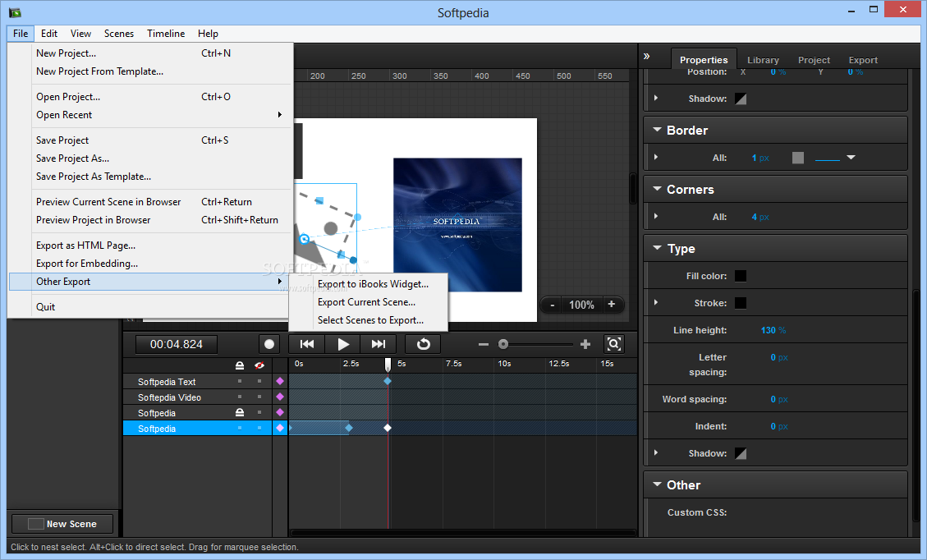The width and height of the screenshot is (927, 560).
Task: Expand the Stroke row arrow
Action: 656,303
